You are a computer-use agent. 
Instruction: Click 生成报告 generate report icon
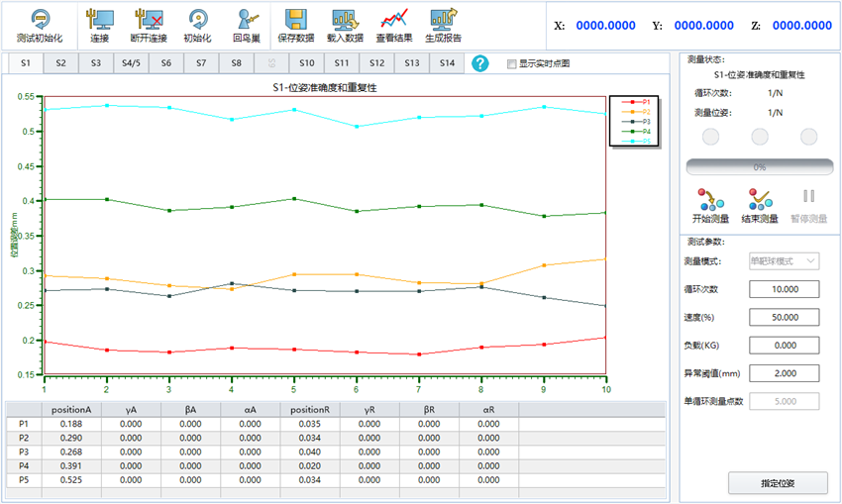point(443,19)
